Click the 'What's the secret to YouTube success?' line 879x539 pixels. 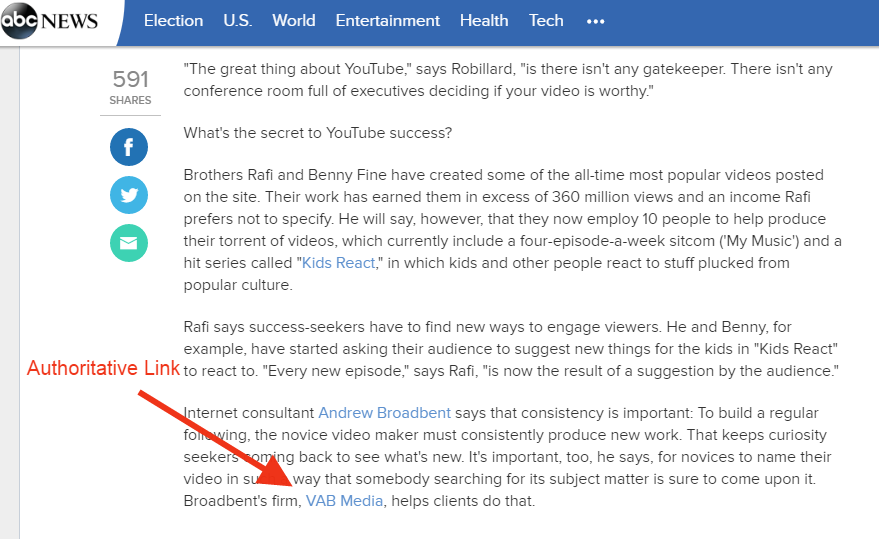tap(318, 133)
